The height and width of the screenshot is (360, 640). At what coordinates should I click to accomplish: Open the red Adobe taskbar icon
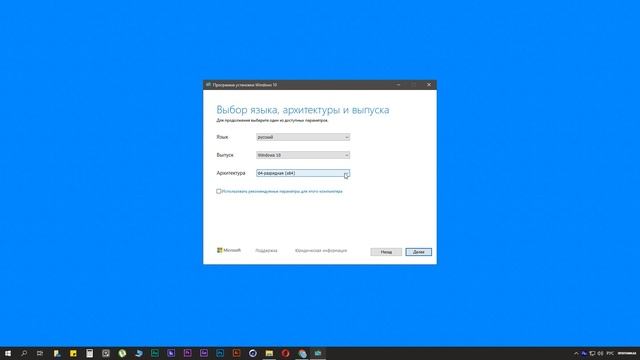(236, 353)
